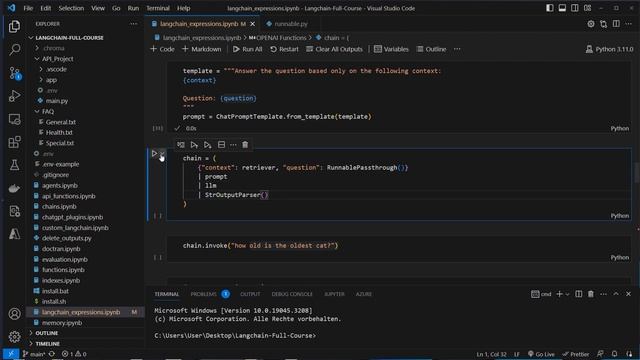Click Split Cell icon in cell toolbar
The width and height of the screenshot is (640, 360).
[221, 144]
